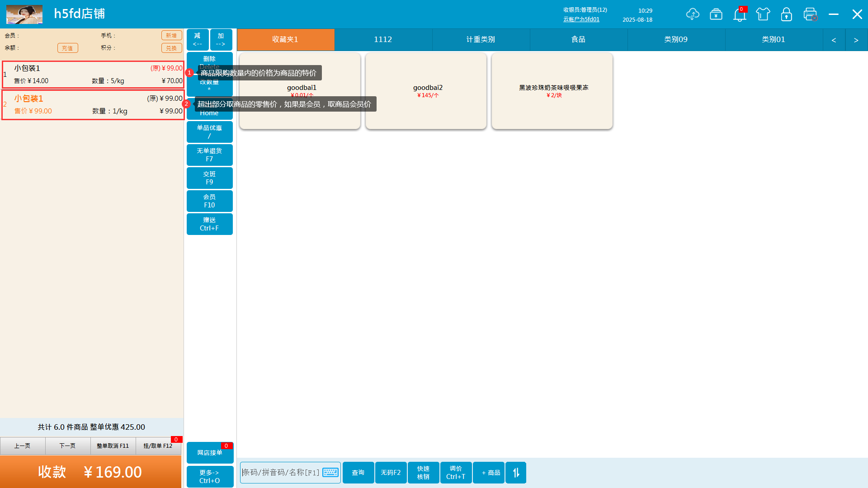Click the 云帐户:h5fd01 link
868x488 pixels.
pyautogui.click(x=581, y=19)
